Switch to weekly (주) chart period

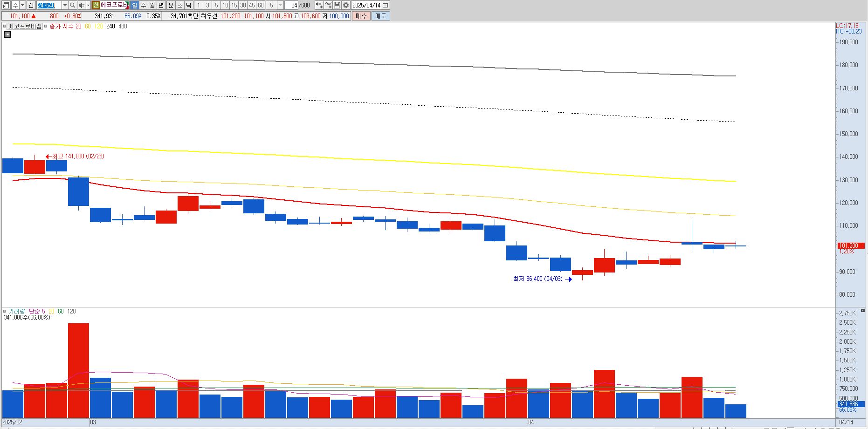point(143,5)
